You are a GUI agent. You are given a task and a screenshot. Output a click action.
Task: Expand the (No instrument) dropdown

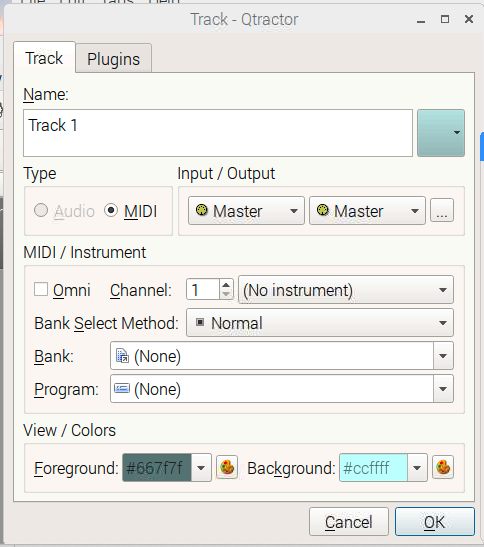[x=346, y=290]
